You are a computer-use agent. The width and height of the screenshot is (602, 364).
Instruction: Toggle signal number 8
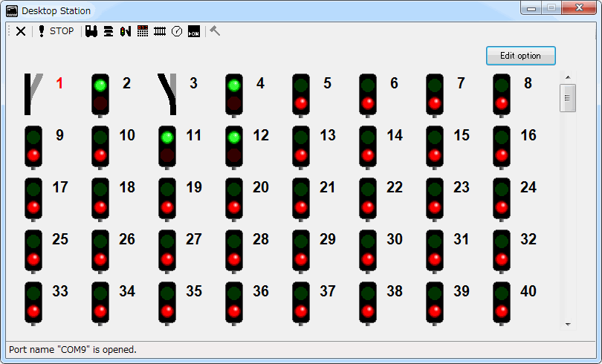coord(502,95)
